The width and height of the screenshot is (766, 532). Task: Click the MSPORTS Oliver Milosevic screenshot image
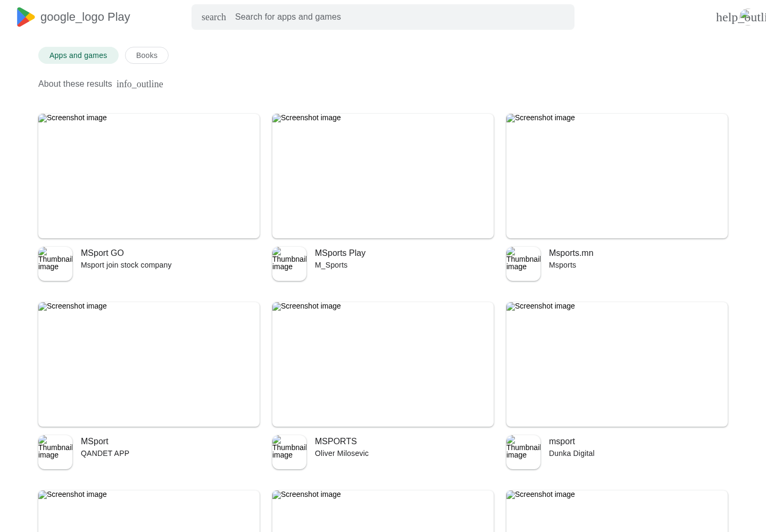[x=383, y=364]
